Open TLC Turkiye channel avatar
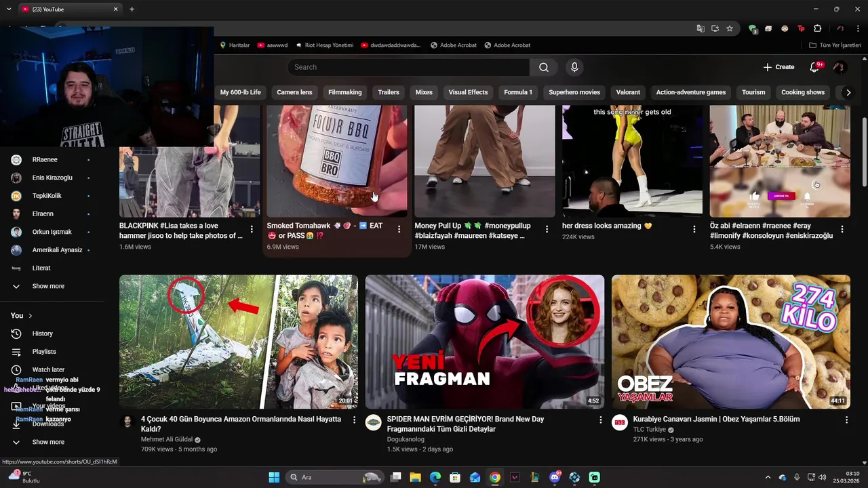The image size is (868, 488). (619, 423)
